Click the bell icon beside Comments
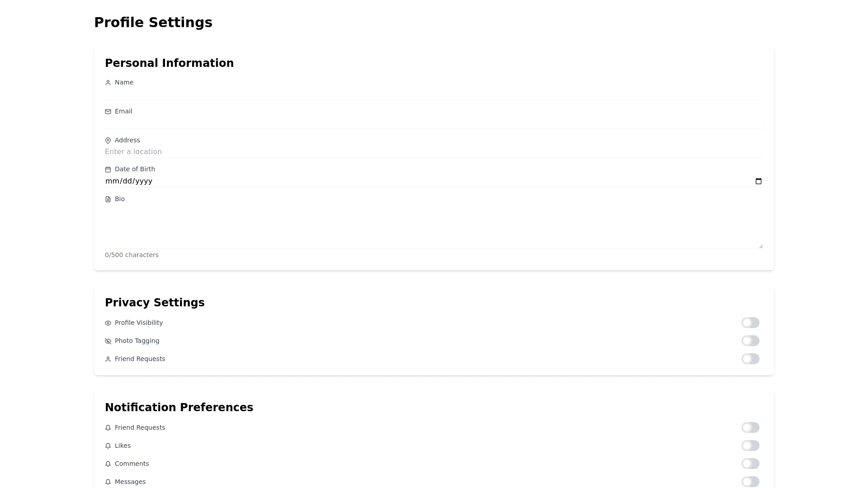 (x=108, y=464)
